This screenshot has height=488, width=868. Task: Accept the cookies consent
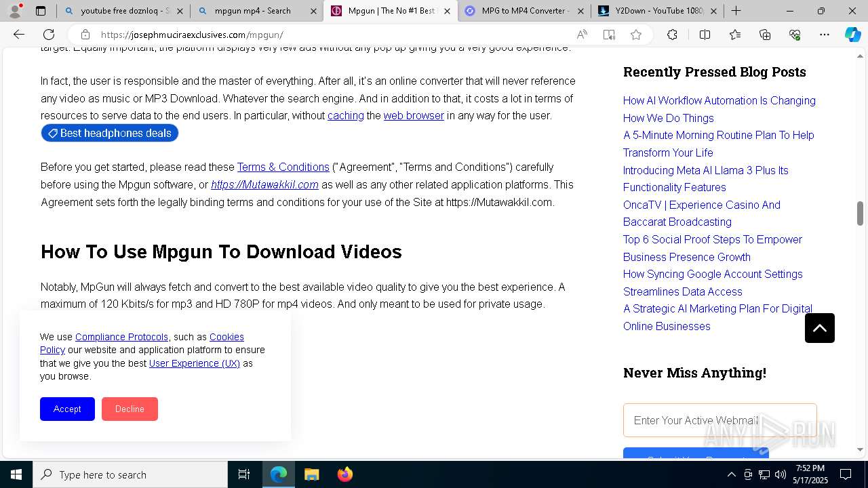pos(67,409)
